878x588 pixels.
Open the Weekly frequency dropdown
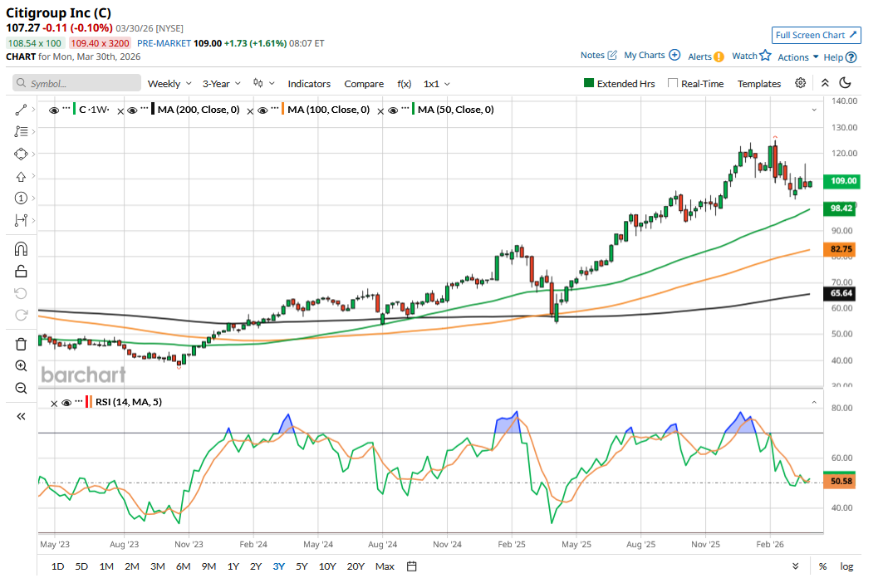pos(169,84)
